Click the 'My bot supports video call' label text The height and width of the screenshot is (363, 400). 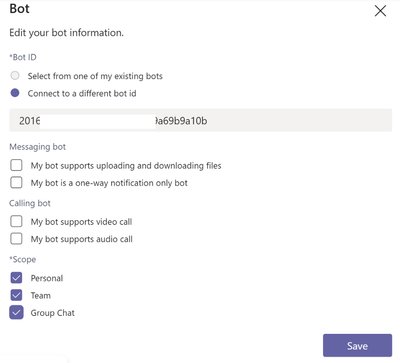(x=81, y=222)
